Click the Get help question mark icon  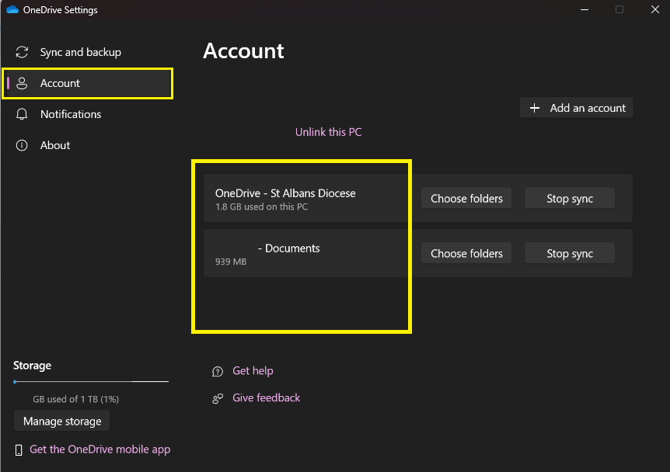pyautogui.click(x=218, y=372)
